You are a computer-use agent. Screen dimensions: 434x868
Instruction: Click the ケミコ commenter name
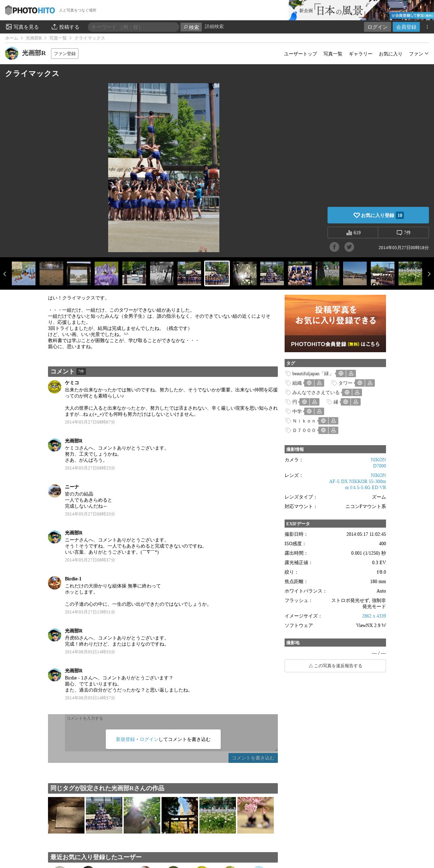tap(72, 383)
